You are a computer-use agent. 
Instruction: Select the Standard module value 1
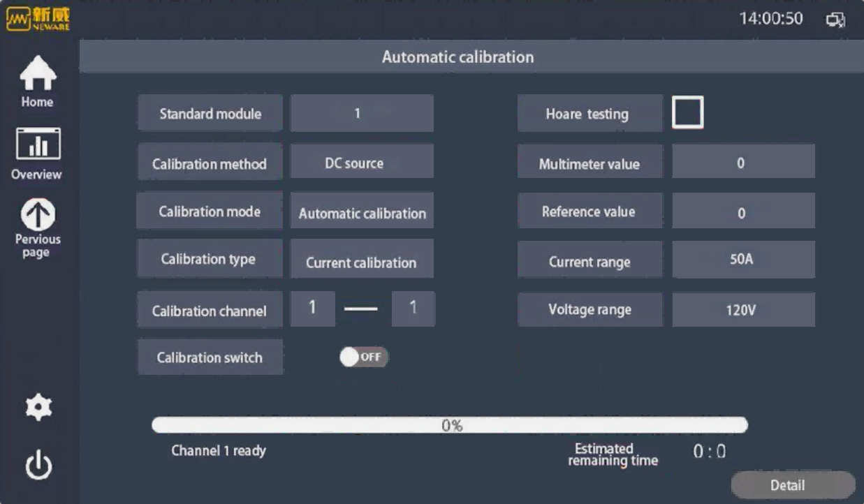tap(362, 113)
